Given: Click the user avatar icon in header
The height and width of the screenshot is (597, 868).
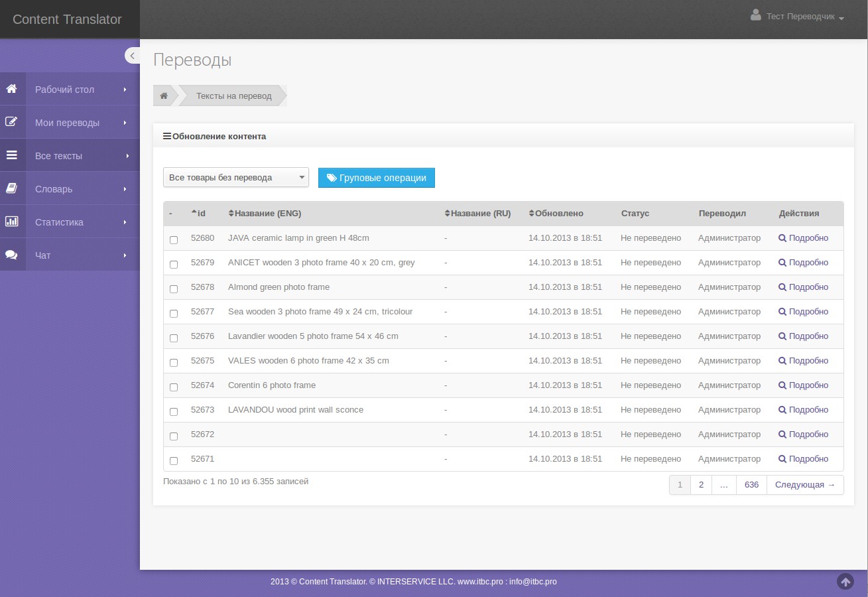Looking at the screenshot, I should click(755, 15).
